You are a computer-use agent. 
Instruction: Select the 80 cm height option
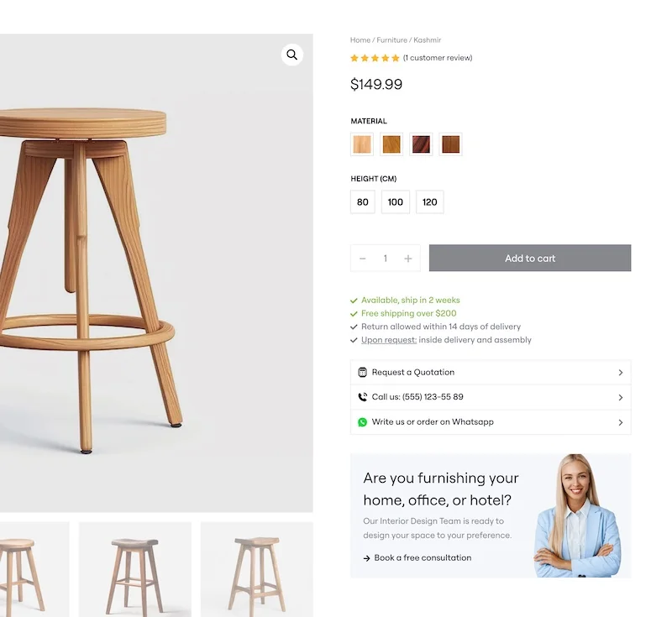(x=363, y=201)
